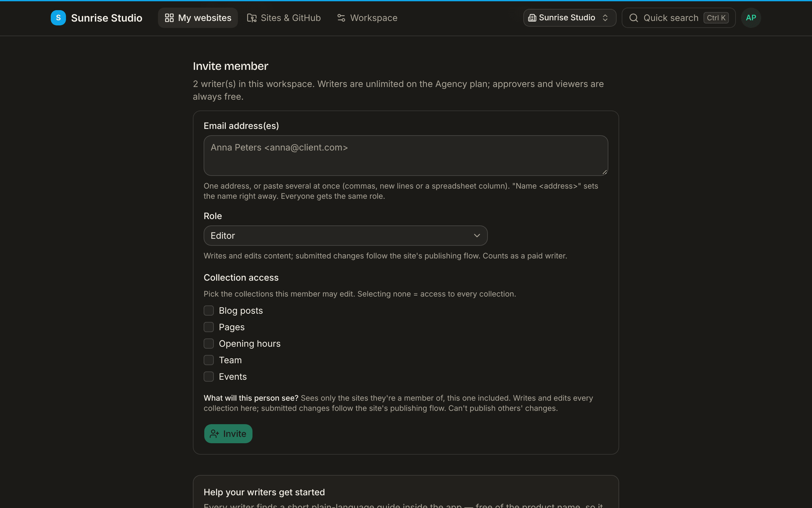Image resolution: width=812 pixels, height=508 pixels.
Task: Click the Sunrise Studio brand name link
Action: [107, 18]
